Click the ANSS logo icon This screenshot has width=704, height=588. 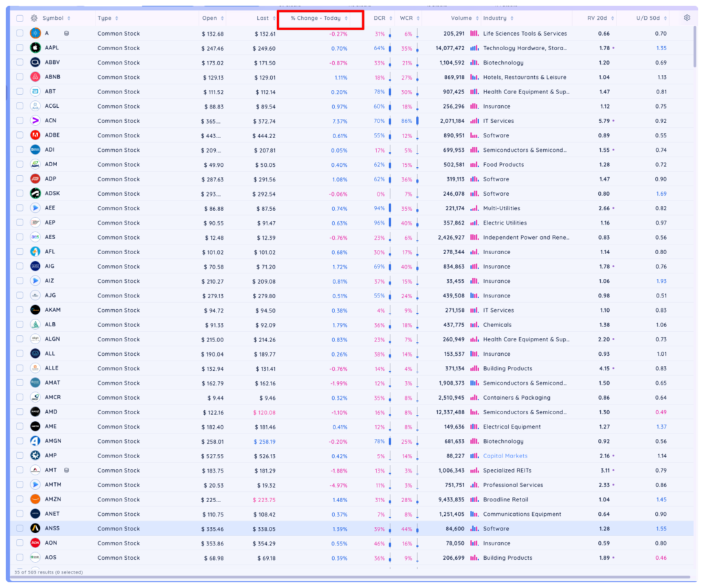tap(35, 528)
